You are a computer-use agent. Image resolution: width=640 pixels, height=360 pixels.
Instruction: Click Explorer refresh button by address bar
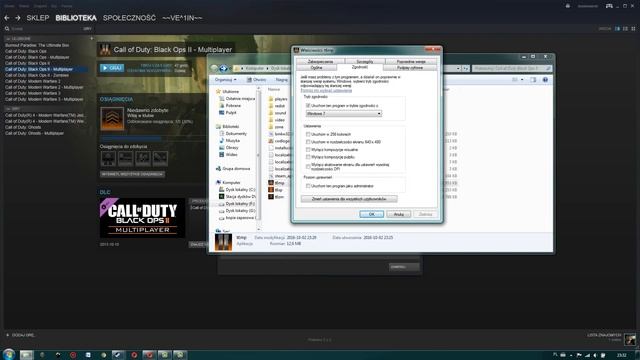465,69
